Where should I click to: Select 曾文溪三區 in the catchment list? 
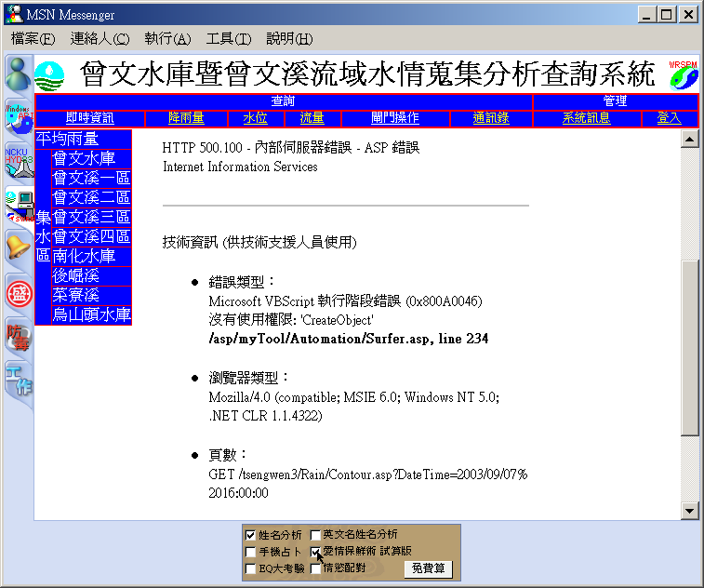[x=91, y=217]
